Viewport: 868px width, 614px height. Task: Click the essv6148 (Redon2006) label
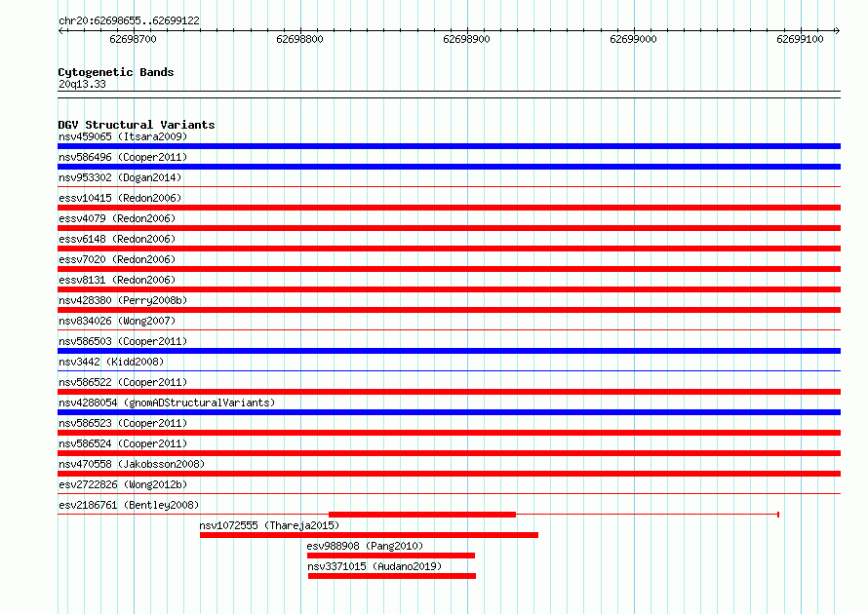click(117, 239)
